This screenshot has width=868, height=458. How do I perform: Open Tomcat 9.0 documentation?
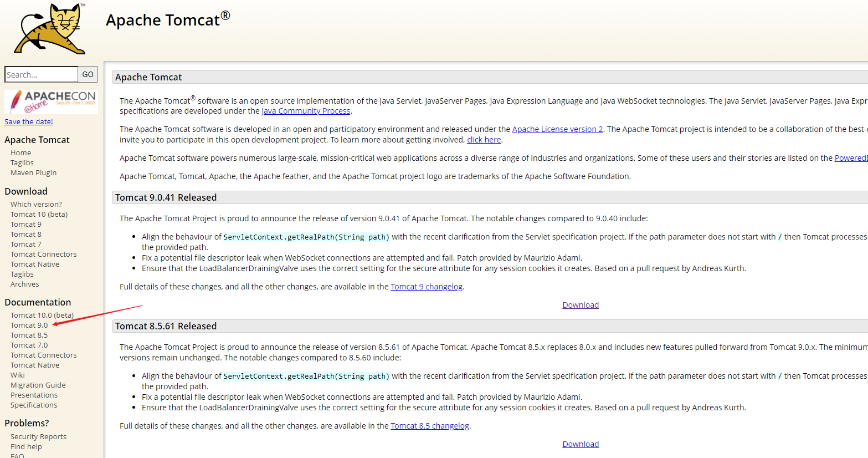29,325
